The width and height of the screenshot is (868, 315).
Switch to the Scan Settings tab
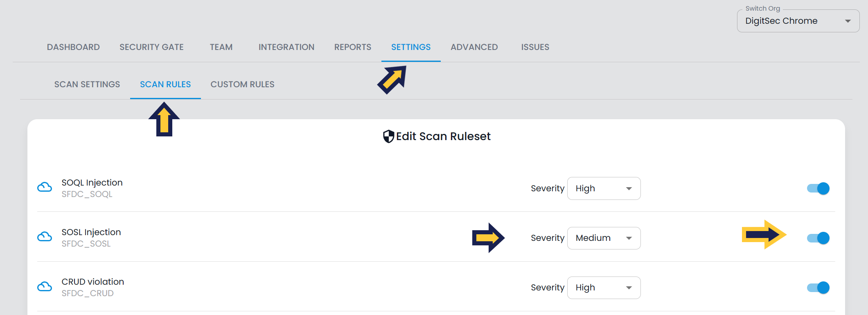(x=87, y=84)
